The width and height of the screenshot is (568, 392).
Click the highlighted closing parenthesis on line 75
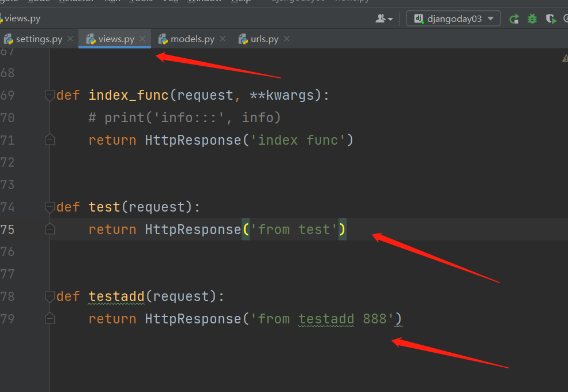coord(343,229)
